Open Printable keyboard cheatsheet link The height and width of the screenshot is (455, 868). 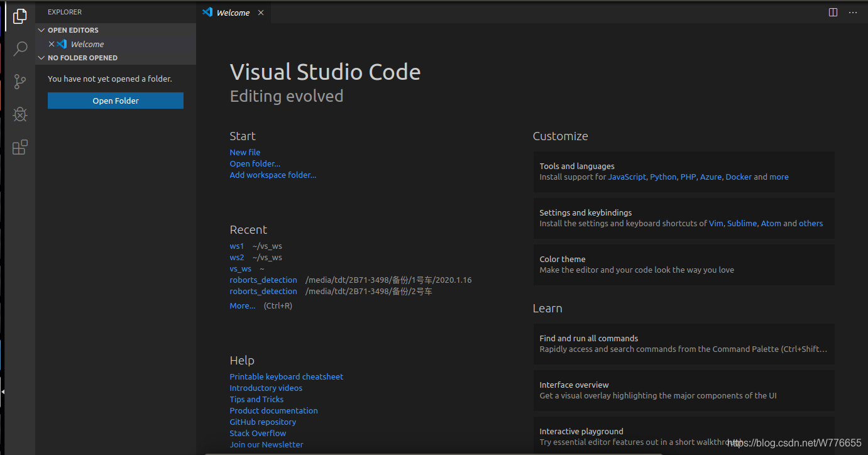287,376
